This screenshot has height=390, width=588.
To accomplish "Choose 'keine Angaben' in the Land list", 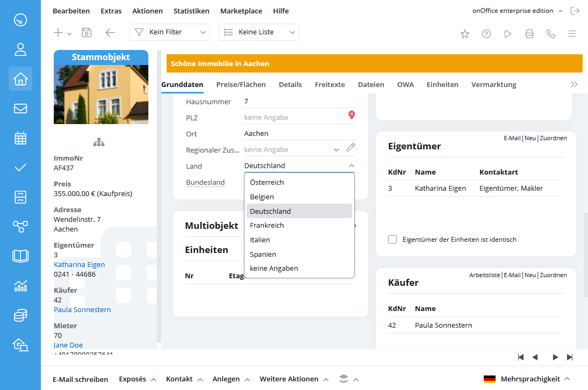I will tap(299, 269).
